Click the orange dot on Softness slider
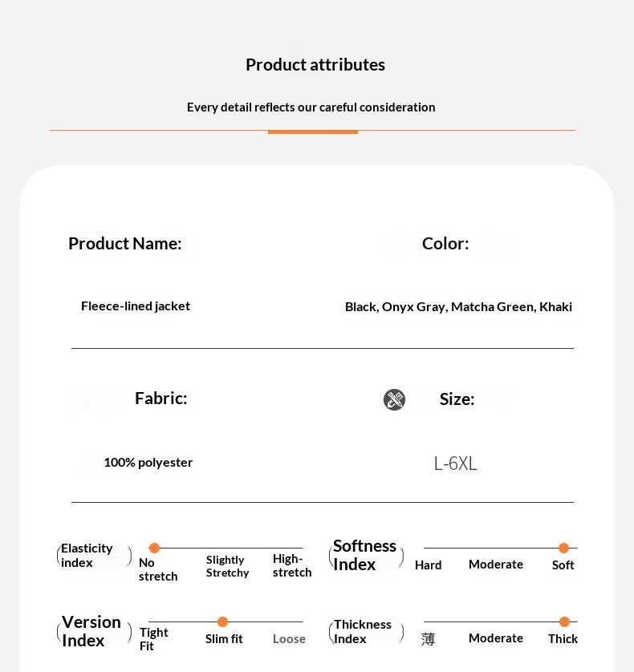This screenshot has height=672, width=634. [x=563, y=549]
